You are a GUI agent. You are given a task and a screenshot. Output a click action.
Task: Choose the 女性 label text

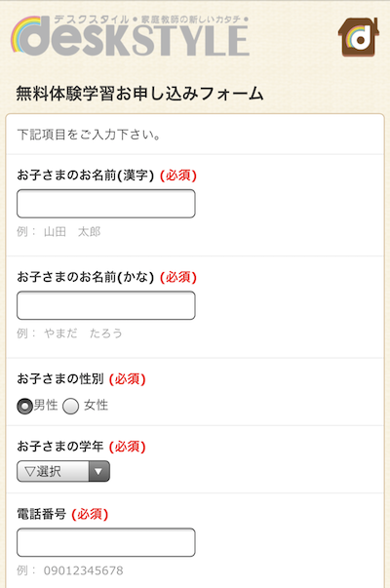coord(96,406)
